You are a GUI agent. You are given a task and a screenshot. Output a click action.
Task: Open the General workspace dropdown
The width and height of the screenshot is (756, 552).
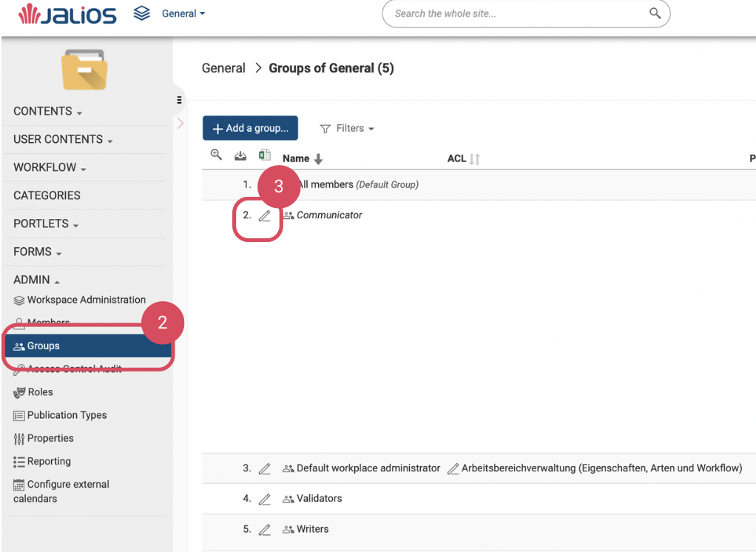[183, 13]
